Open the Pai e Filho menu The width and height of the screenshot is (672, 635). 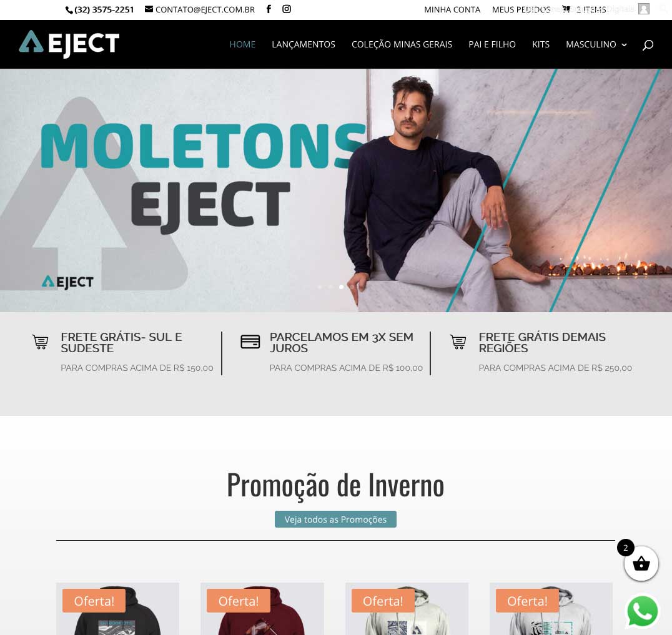coord(492,44)
